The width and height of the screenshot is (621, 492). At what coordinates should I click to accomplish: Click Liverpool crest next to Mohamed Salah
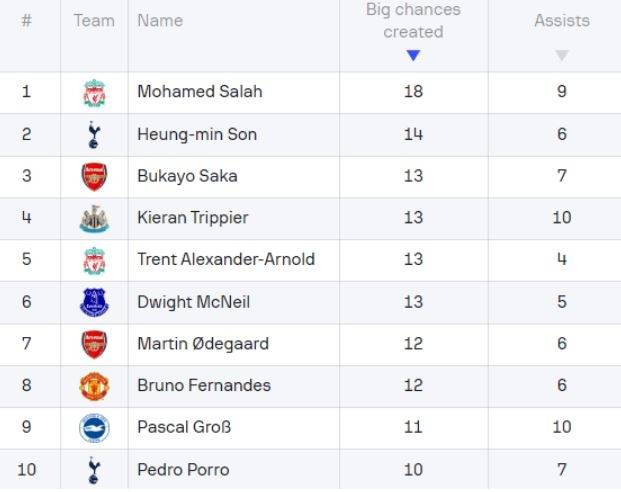coord(94,93)
